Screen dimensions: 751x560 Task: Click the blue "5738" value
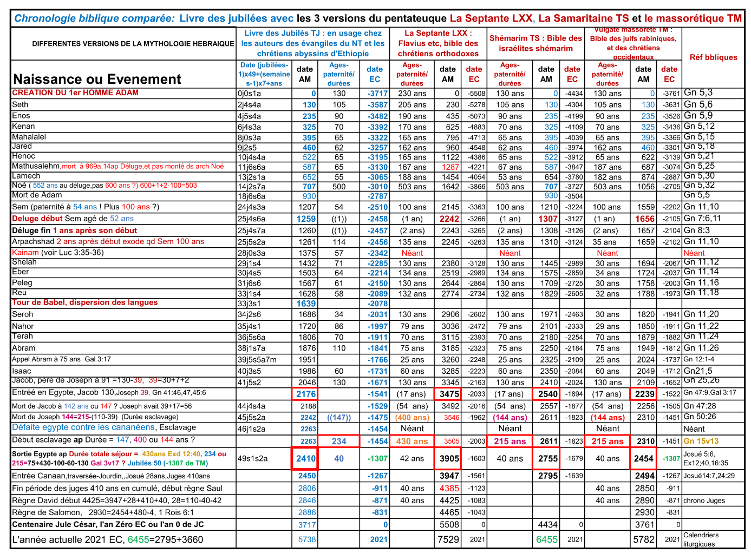coord(307,539)
